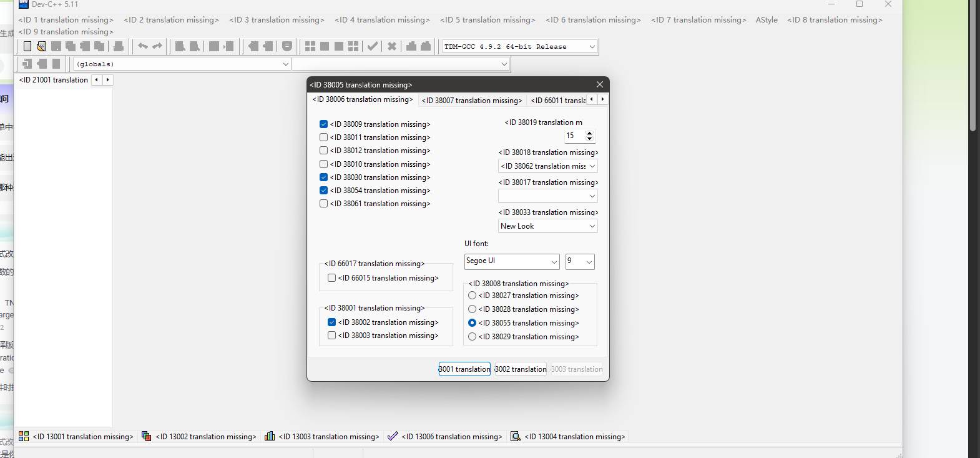Open the ID 8 menu
Screen dimensions: 980x458
pos(835,20)
